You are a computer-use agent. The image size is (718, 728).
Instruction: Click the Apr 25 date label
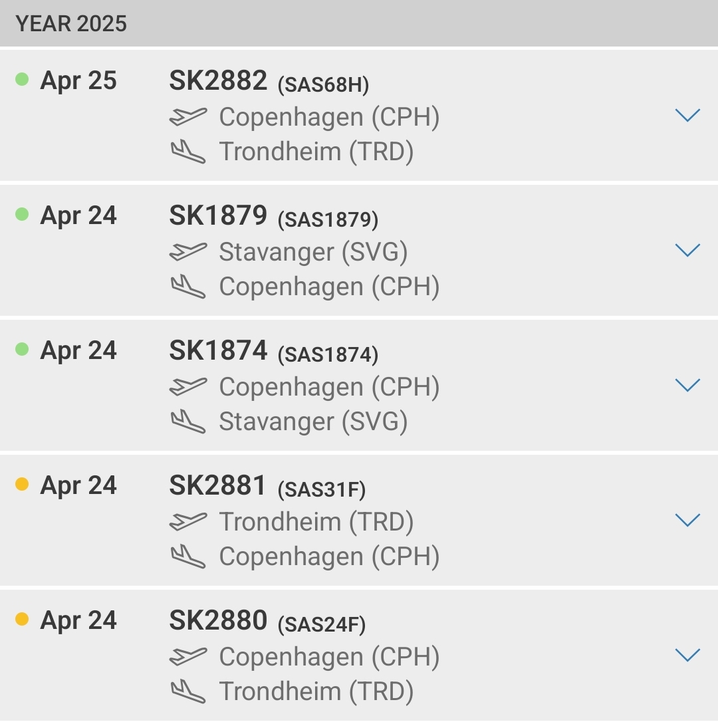[78, 80]
